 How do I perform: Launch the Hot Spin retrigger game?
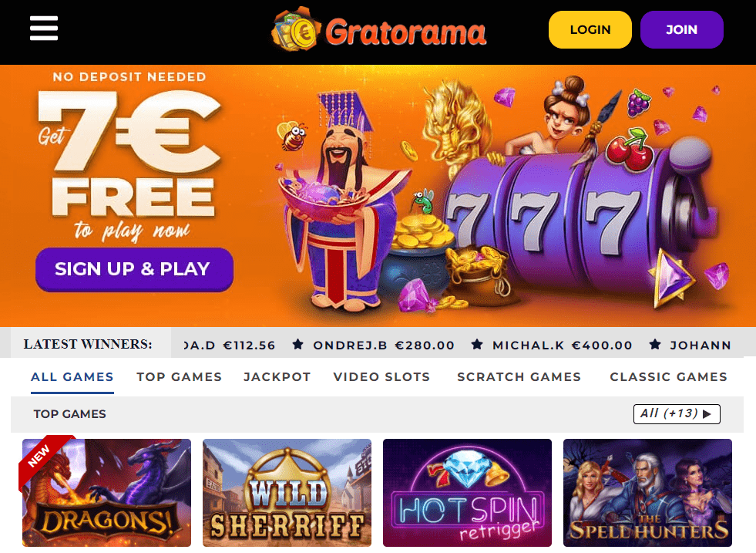tap(467, 493)
